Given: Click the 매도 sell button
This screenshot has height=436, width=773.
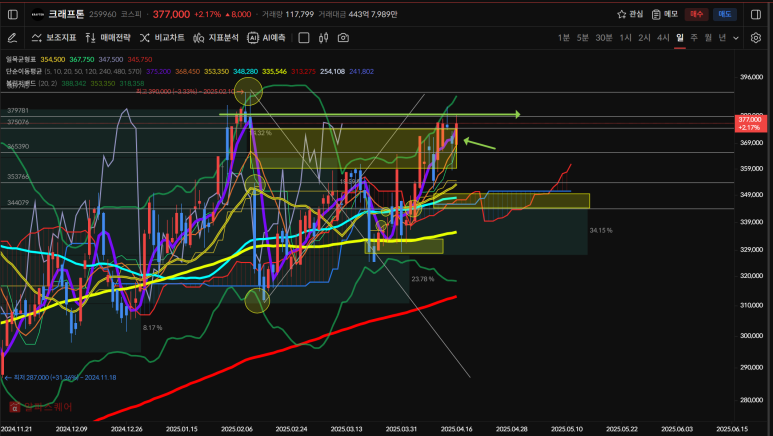Looking at the screenshot, I should click(725, 14).
